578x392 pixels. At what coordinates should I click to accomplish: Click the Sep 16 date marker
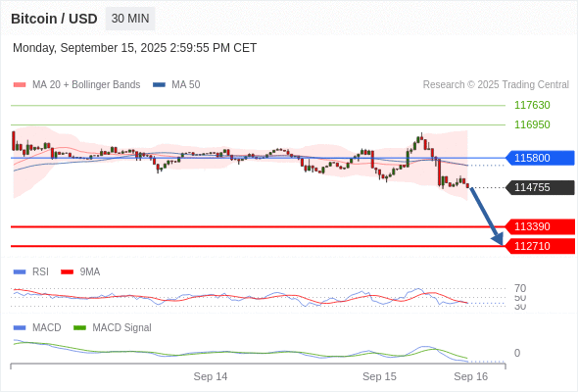point(471,376)
